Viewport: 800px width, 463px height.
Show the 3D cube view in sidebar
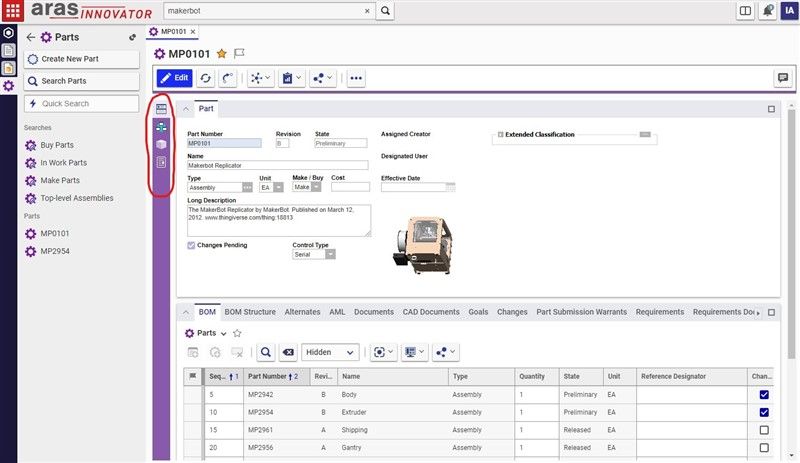161,145
